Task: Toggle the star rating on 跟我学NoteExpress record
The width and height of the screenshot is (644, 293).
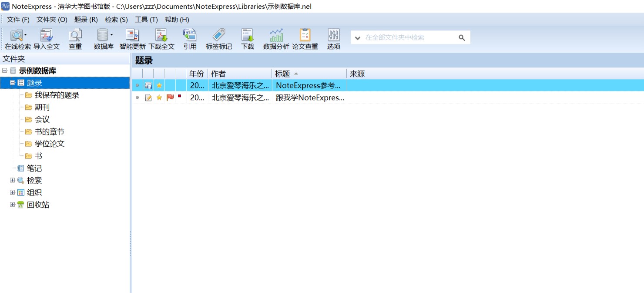Action: tap(159, 98)
